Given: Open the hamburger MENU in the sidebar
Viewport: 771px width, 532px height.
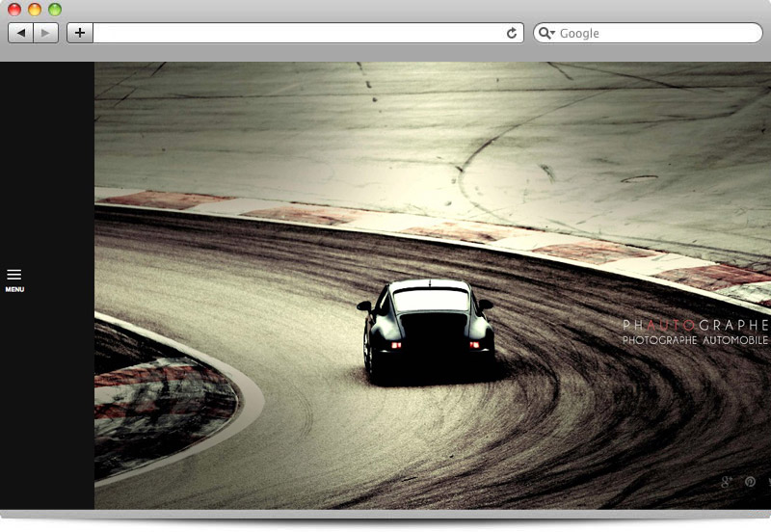Looking at the screenshot, I should point(14,280).
